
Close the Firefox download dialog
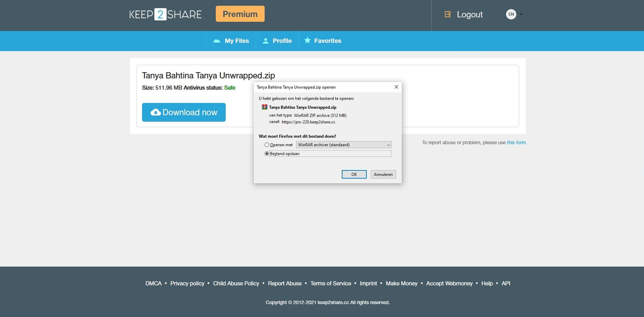pyautogui.click(x=396, y=87)
